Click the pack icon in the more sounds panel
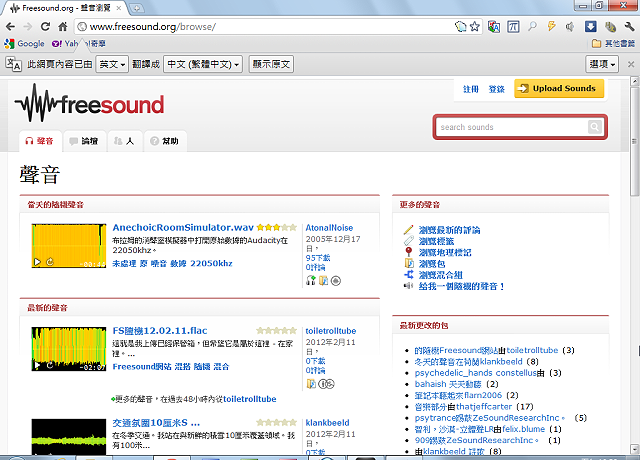 pos(409,263)
